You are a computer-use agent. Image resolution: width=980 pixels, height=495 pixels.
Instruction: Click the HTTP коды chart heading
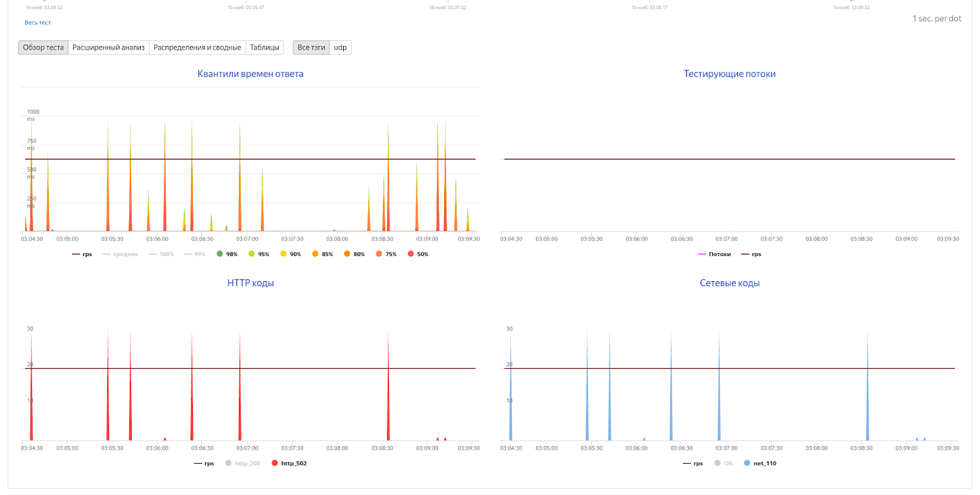point(251,283)
